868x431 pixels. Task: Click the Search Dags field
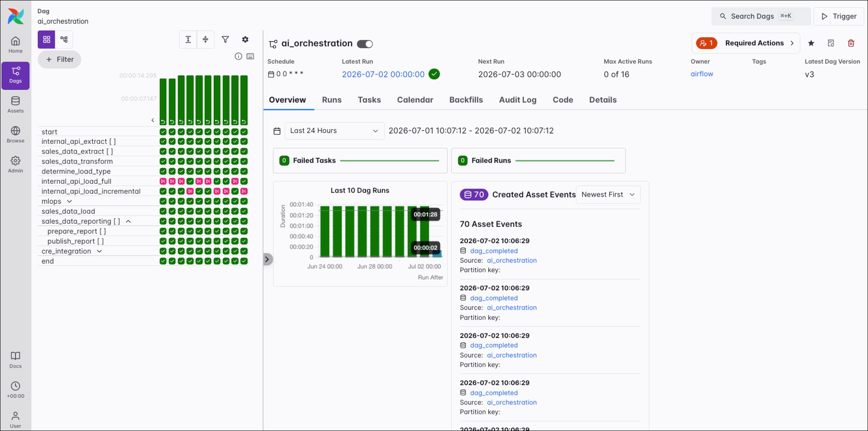pyautogui.click(x=761, y=16)
